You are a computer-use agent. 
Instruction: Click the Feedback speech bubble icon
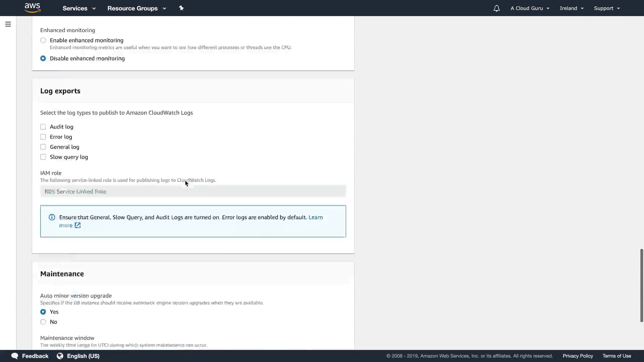tap(15, 356)
